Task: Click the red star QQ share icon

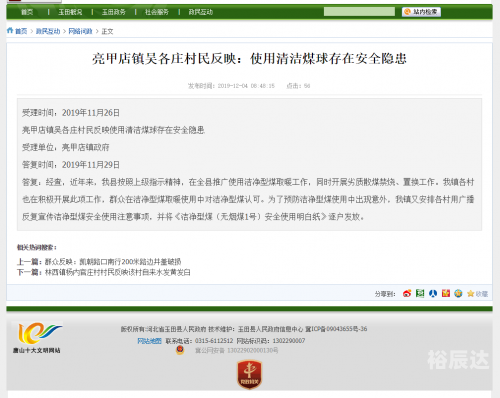Action: coord(446,294)
